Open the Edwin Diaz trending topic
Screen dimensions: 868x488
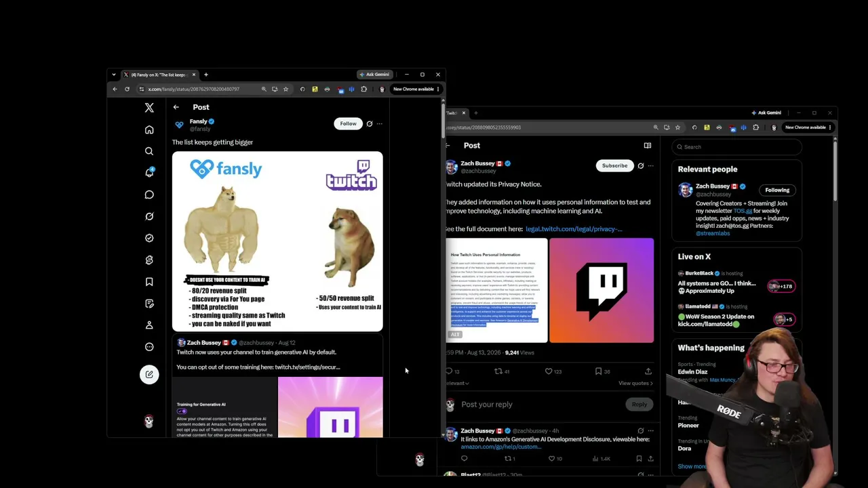pos(692,371)
